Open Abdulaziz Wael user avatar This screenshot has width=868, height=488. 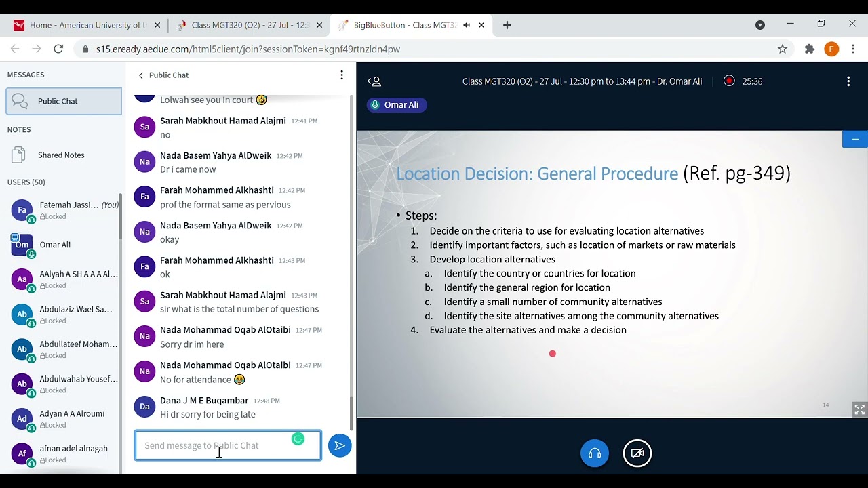pos(22,314)
